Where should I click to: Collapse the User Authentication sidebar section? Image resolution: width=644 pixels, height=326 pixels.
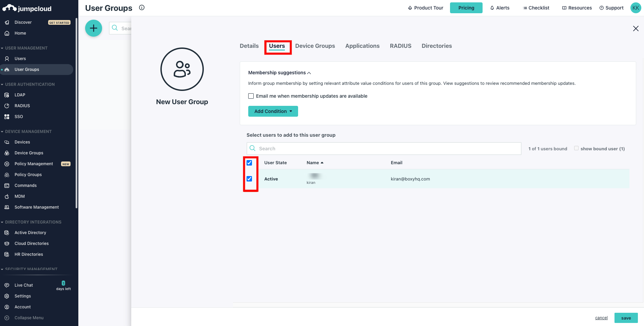coord(28,84)
